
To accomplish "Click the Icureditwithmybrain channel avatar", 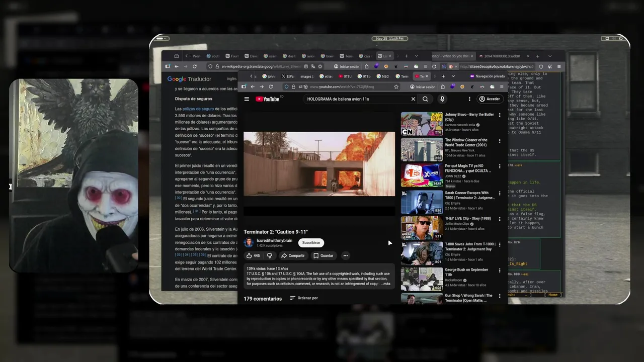I will pyautogui.click(x=249, y=243).
